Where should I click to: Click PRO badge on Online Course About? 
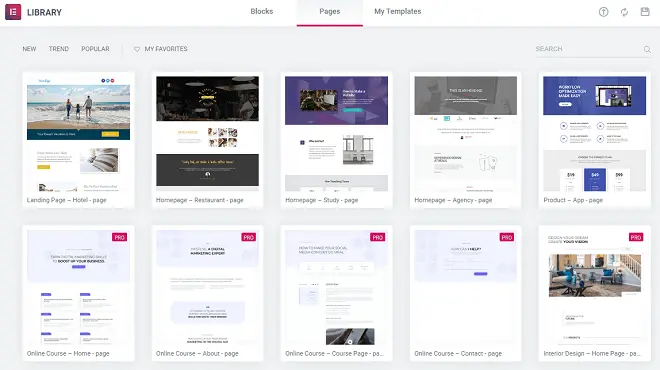(249, 237)
